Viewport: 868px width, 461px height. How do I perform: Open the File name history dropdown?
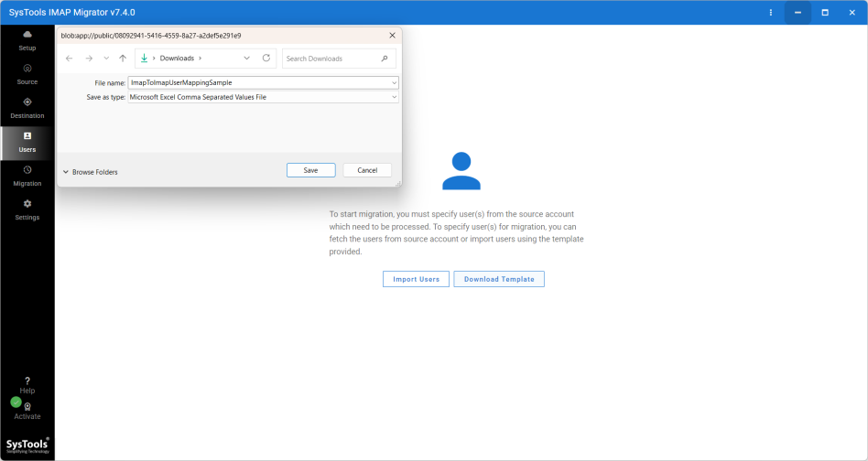pyautogui.click(x=395, y=82)
